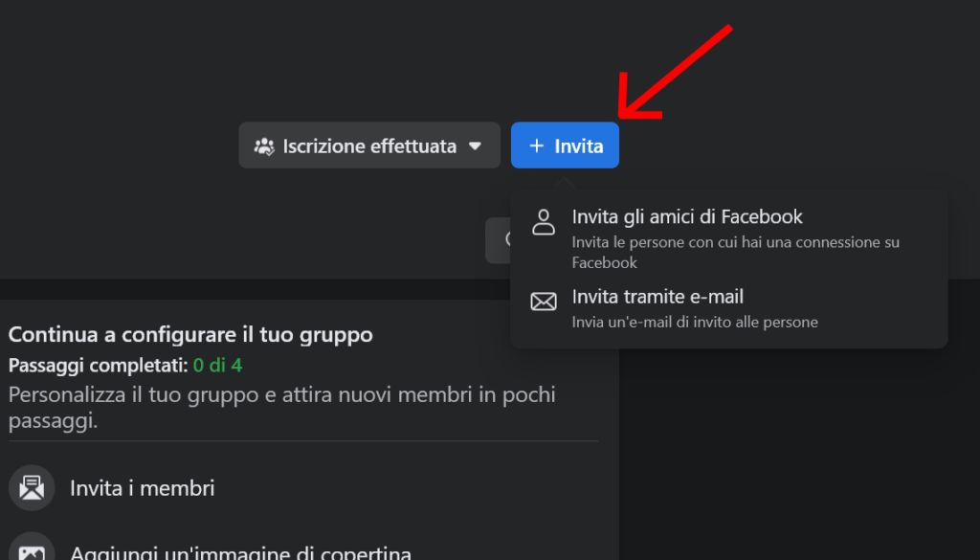Open the Invita i membri step
The width and height of the screenshot is (980, 560).
(303, 487)
